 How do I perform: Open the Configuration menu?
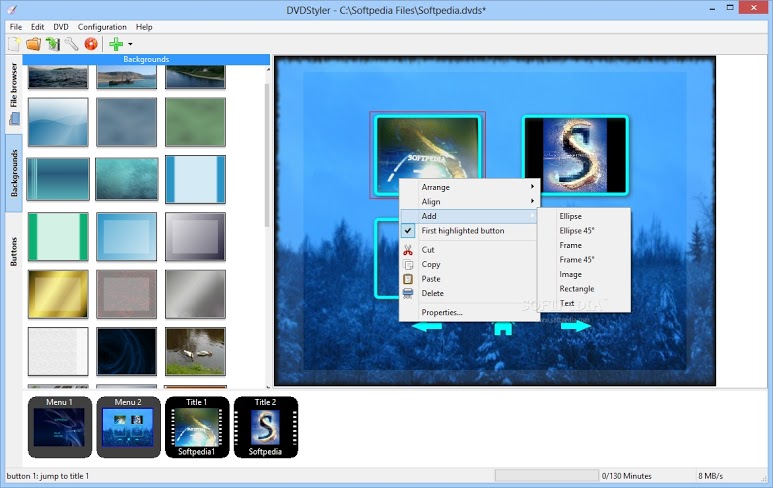(x=102, y=27)
